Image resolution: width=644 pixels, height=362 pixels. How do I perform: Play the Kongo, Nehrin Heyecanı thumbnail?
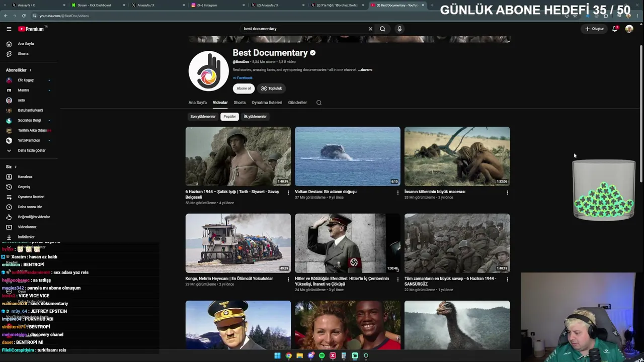[x=238, y=243]
